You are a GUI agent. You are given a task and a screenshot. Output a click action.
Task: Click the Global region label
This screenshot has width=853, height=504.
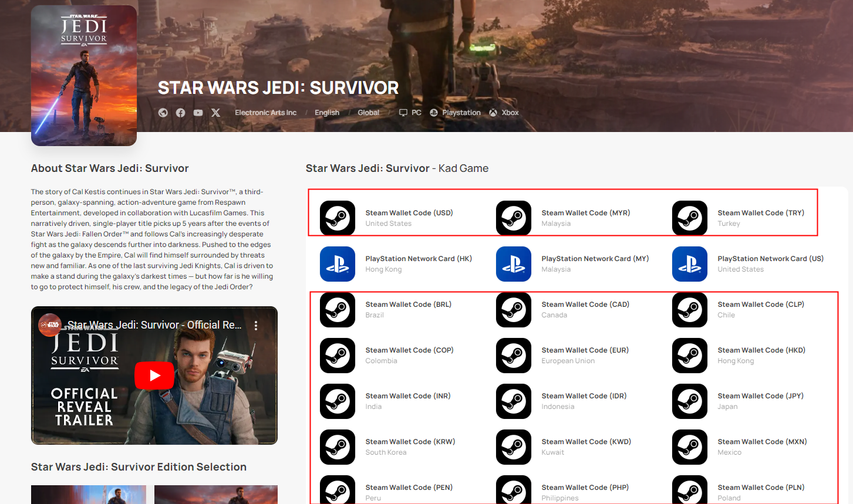[369, 113]
